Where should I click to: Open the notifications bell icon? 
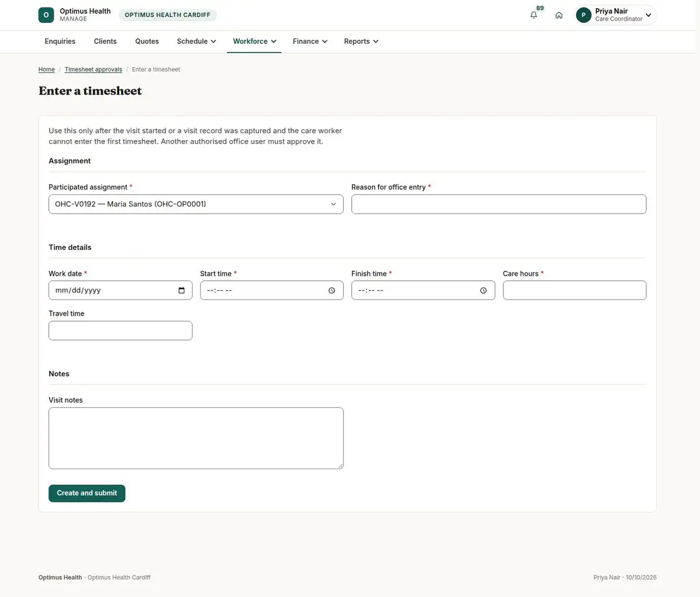534,15
